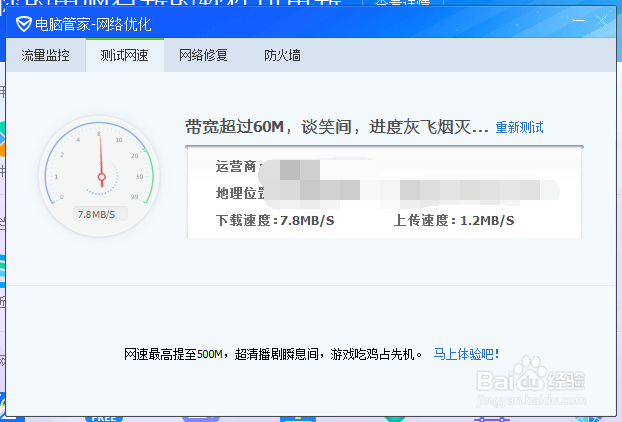Click the 地理位置 label
Screen dimensions: 622x422
tap(240, 193)
